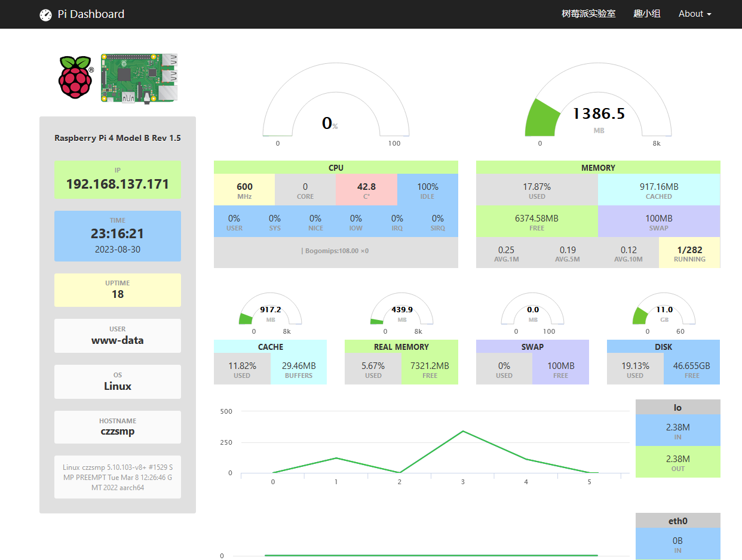The image size is (742, 560).
Task: Open the 趣小组 nav link
Action: (x=647, y=14)
